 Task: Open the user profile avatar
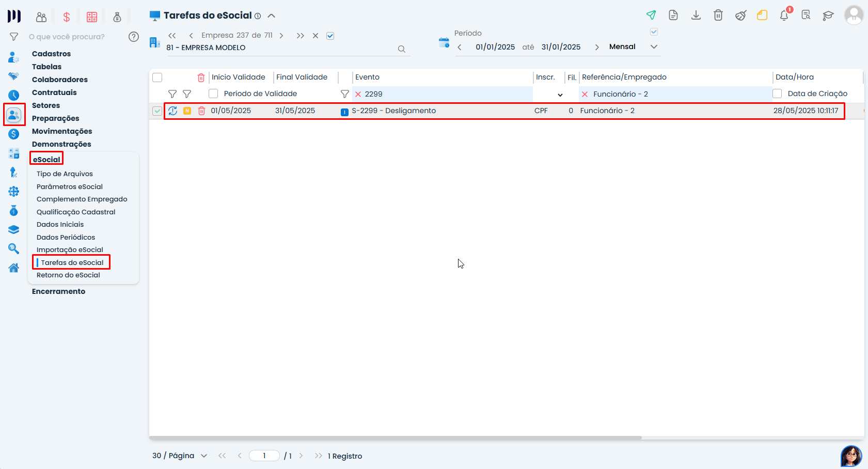tap(854, 15)
